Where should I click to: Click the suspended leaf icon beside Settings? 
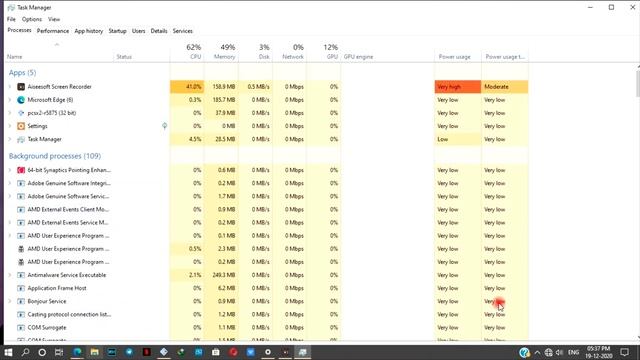tap(164, 126)
